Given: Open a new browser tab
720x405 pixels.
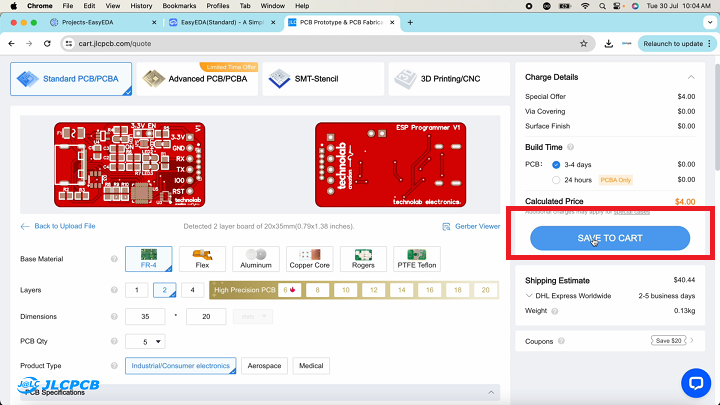Looking at the screenshot, I should pos(410,22).
